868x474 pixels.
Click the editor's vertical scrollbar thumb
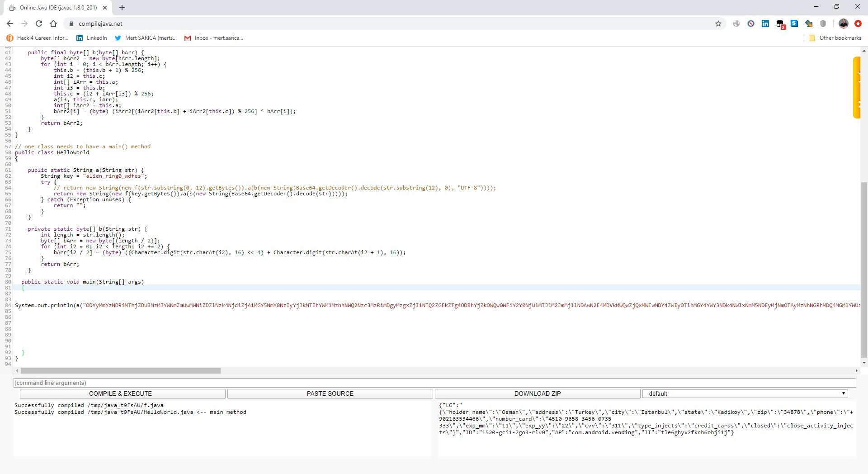pos(864,270)
